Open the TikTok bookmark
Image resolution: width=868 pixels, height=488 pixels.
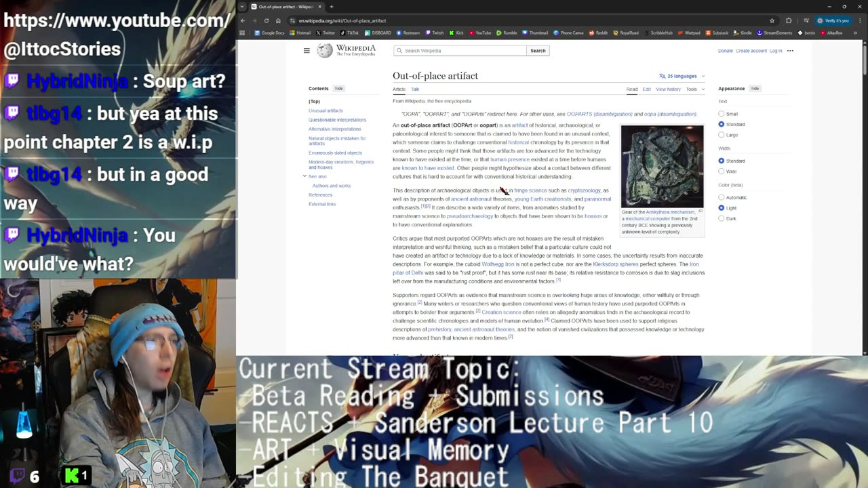coord(350,33)
